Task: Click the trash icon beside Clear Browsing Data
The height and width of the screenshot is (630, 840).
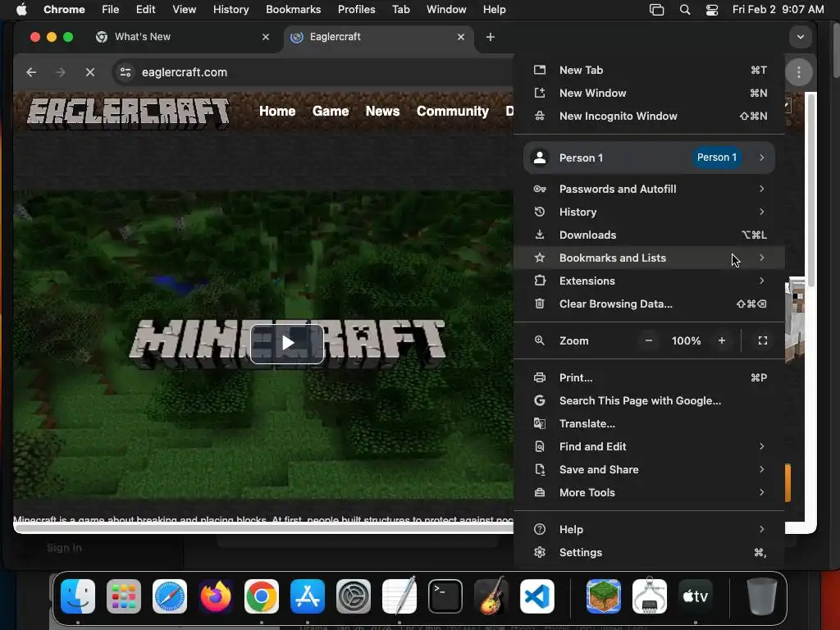Action: (x=540, y=304)
